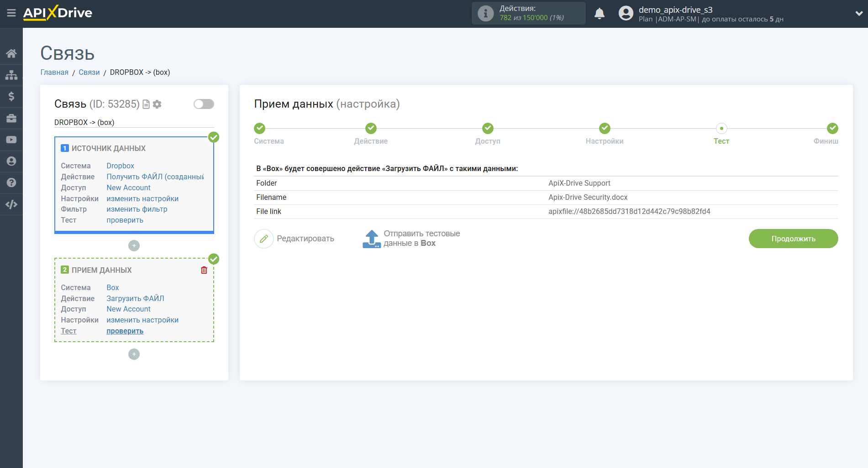This screenshot has height=468, width=868.
Task: Toggle the connection on/off switch
Action: (x=204, y=104)
